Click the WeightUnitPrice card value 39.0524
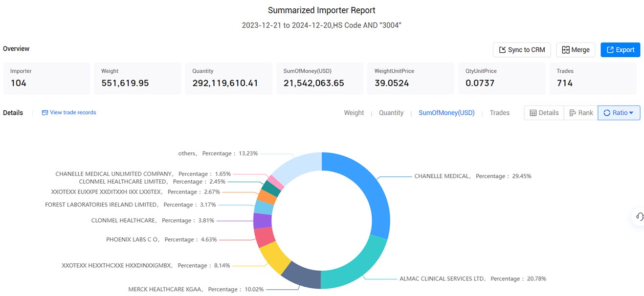 (392, 83)
